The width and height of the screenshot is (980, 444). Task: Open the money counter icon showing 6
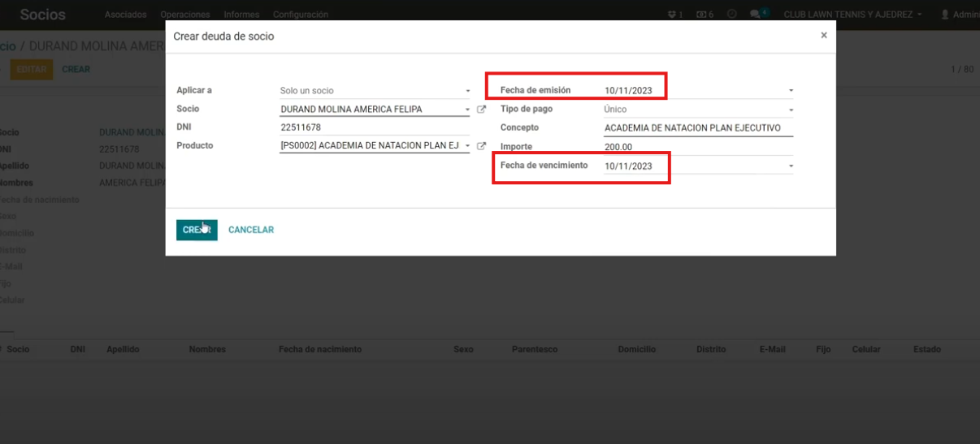[706, 15]
